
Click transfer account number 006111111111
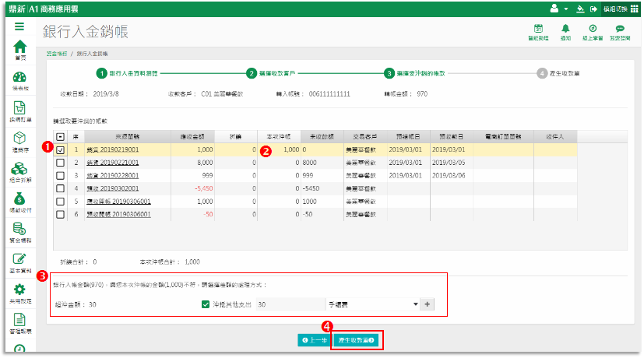click(x=329, y=94)
